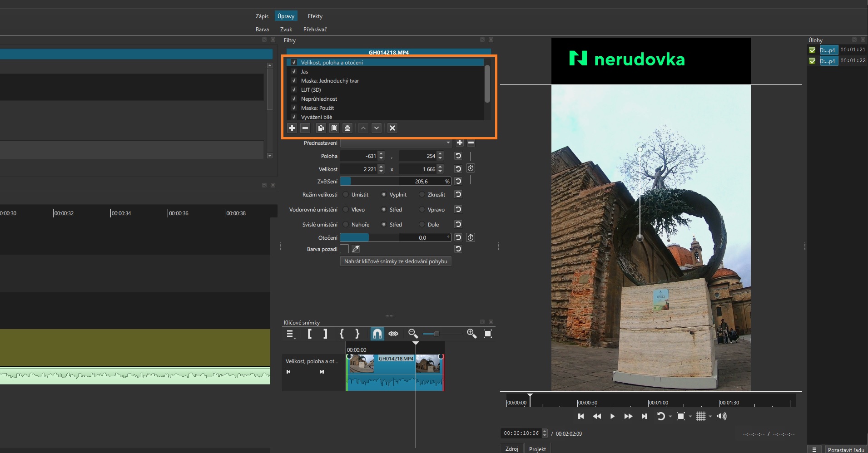
Task: Expand the player zoom dropdown arrow
Action: (690, 417)
